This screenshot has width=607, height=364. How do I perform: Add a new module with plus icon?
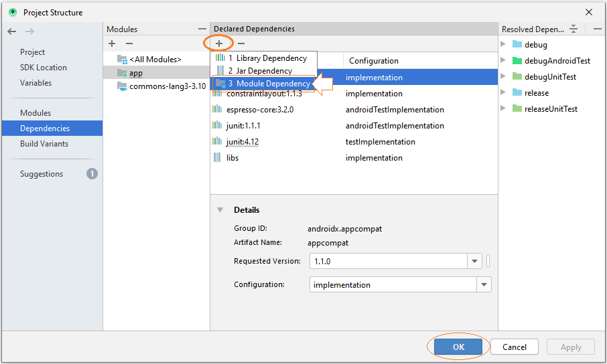(112, 43)
